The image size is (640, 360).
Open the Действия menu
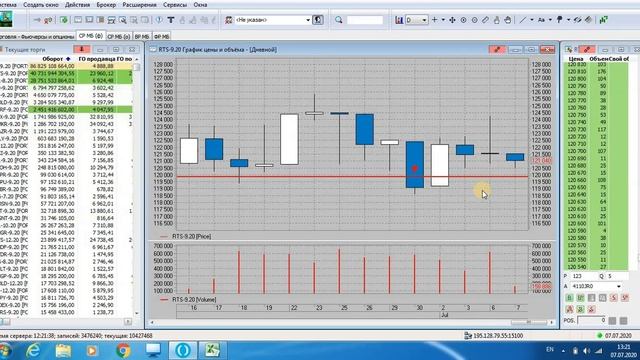click(x=78, y=5)
